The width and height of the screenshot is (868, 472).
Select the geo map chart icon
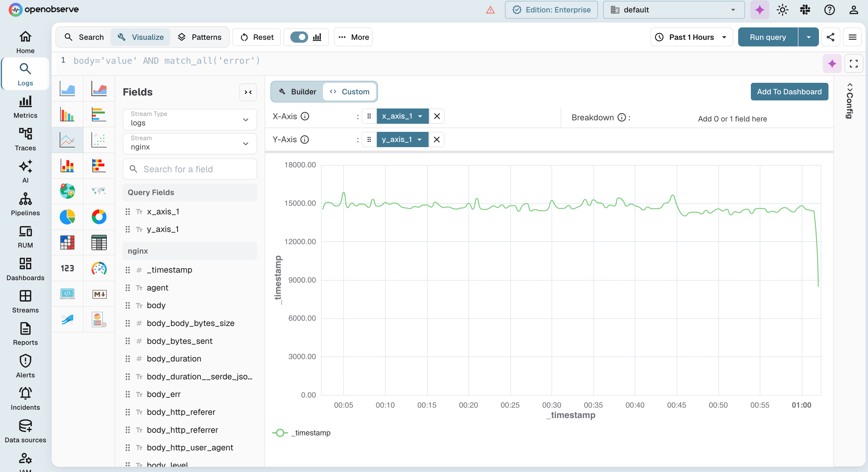[67, 191]
